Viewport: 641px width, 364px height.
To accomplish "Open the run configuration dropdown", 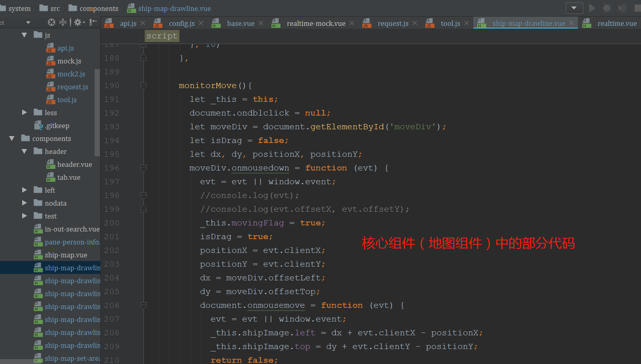I will click(574, 8).
